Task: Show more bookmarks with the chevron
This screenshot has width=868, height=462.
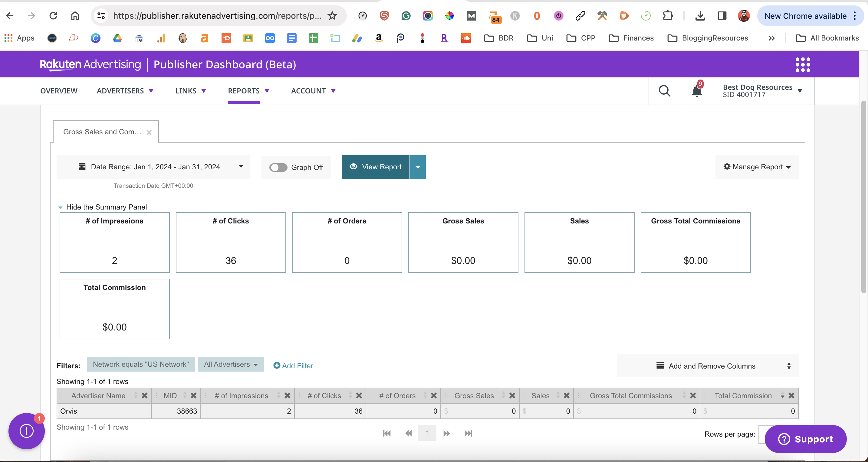Action: pos(771,38)
